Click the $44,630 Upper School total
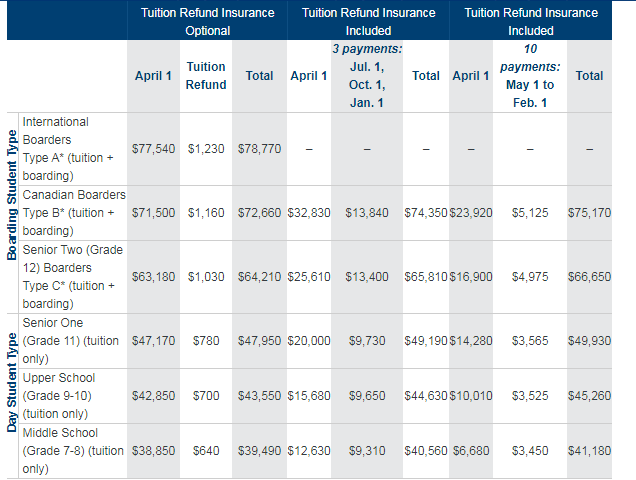Image resolution: width=636 pixels, height=480 pixels. [426, 396]
